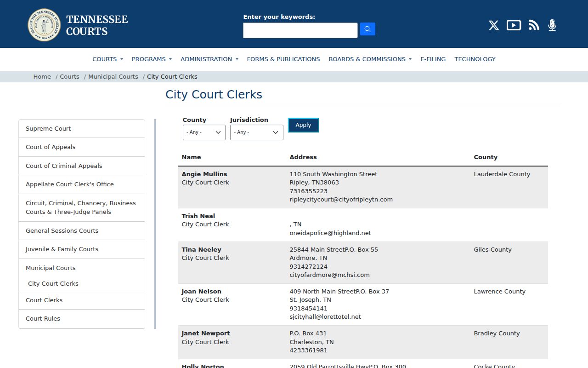Click the Name column header
This screenshot has width=588, height=368.
[192, 157]
